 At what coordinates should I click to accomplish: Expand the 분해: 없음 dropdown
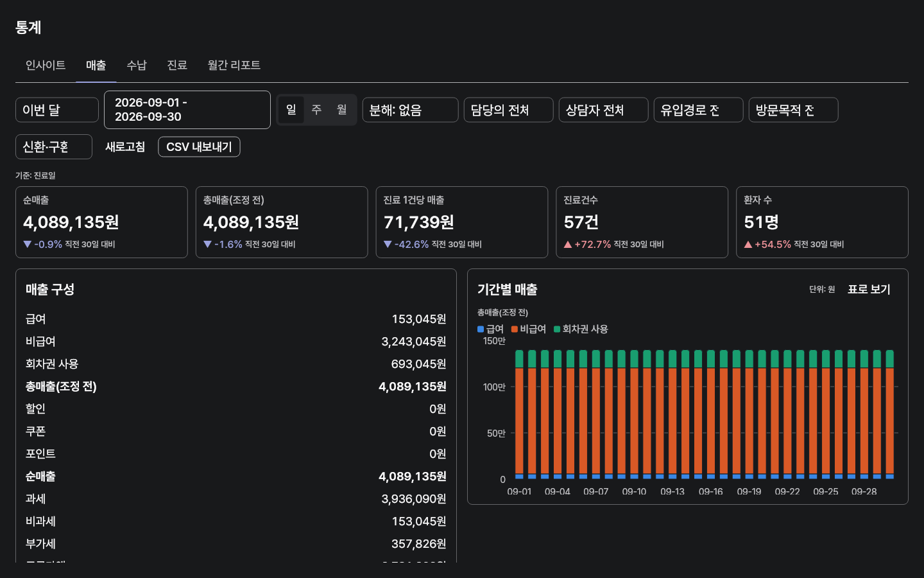[411, 110]
